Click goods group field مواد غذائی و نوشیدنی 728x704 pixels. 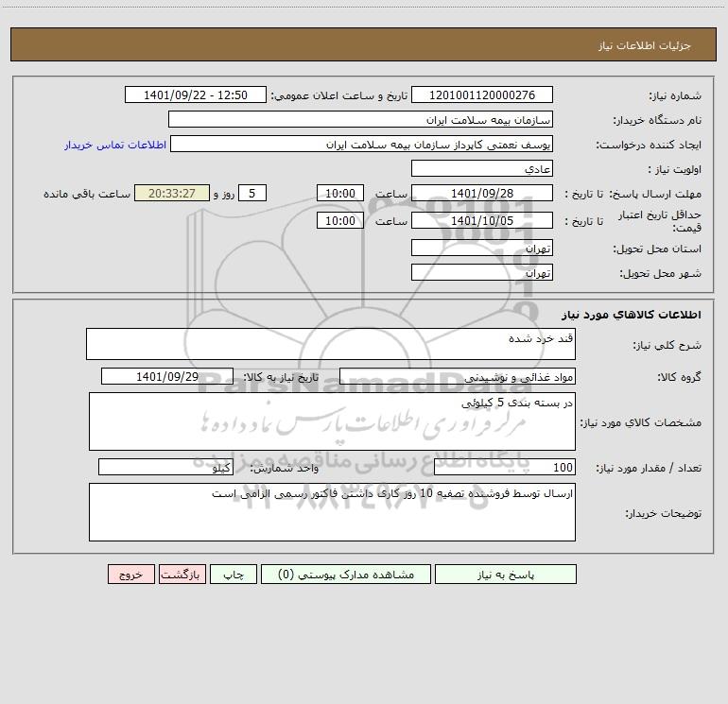pyautogui.click(x=458, y=376)
